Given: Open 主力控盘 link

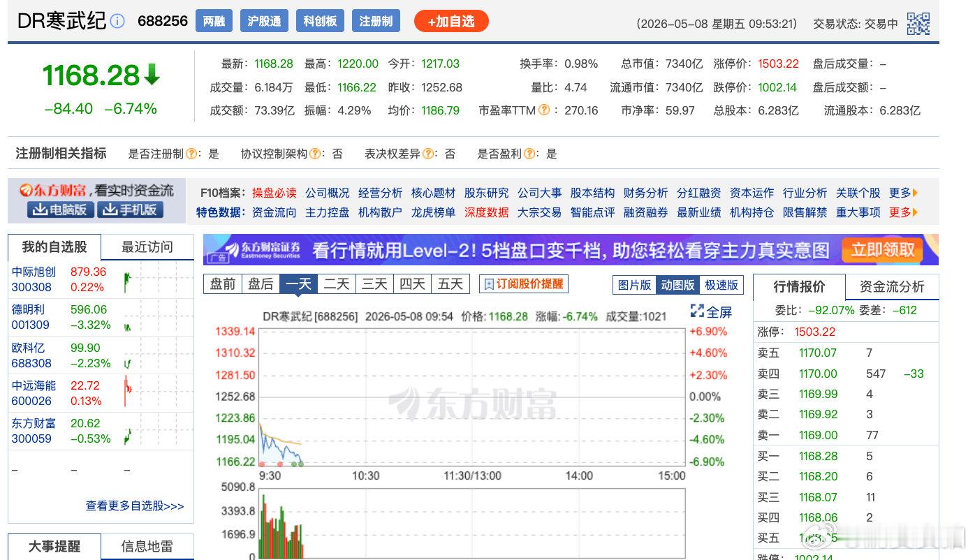Looking at the screenshot, I should [x=327, y=212].
